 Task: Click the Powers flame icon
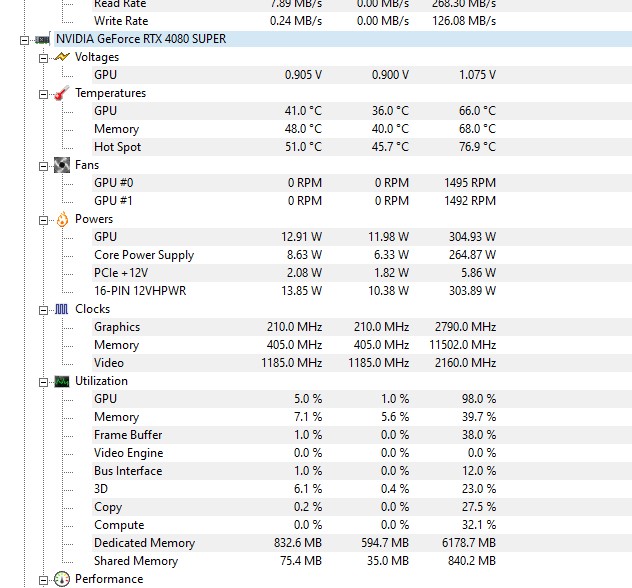[x=62, y=219]
